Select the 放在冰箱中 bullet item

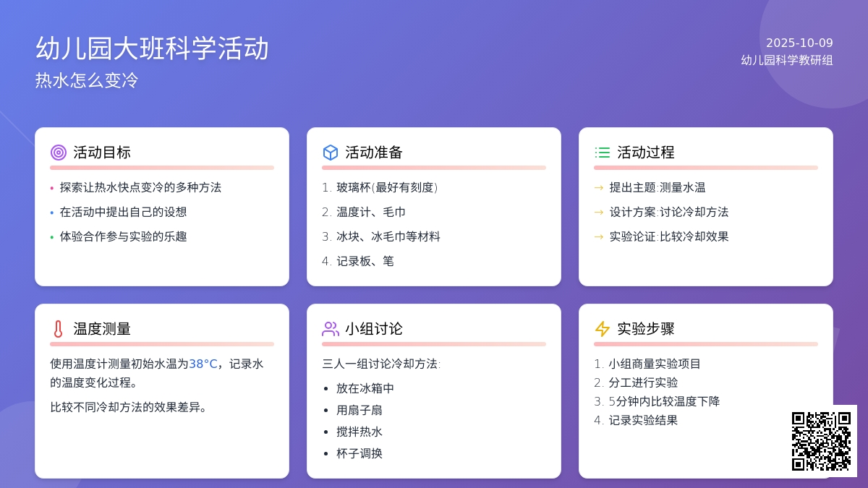[x=365, y=388]
